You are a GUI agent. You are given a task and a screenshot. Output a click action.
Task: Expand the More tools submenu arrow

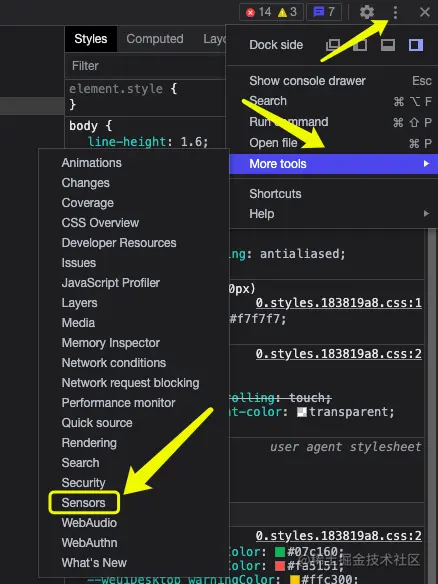426,164
